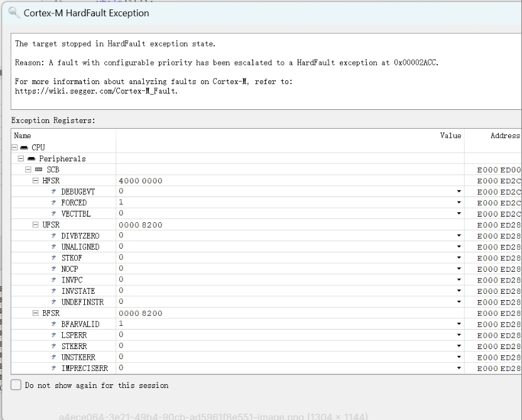Open the IMPRECISERR value dropdown
Screen dimensions: 522x420
click(x=459, y=368)
